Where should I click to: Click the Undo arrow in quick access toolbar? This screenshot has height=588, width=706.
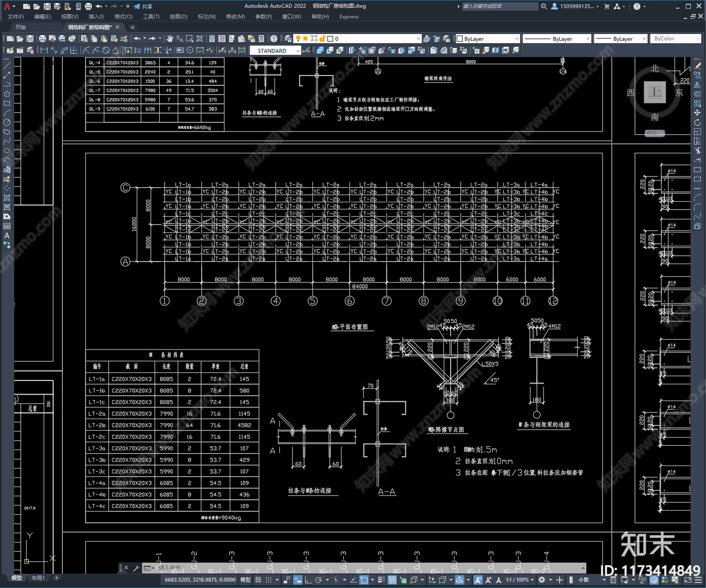tap(99, 6)
